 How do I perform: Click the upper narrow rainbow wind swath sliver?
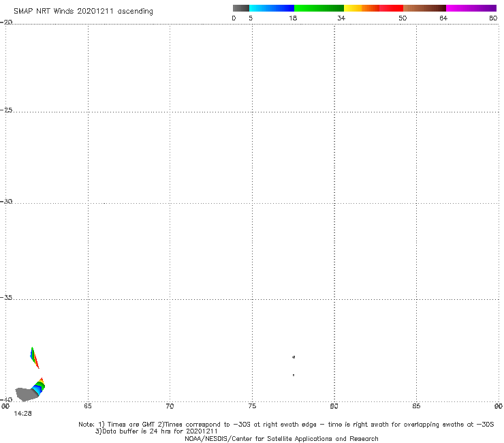[x=34, y=357]
